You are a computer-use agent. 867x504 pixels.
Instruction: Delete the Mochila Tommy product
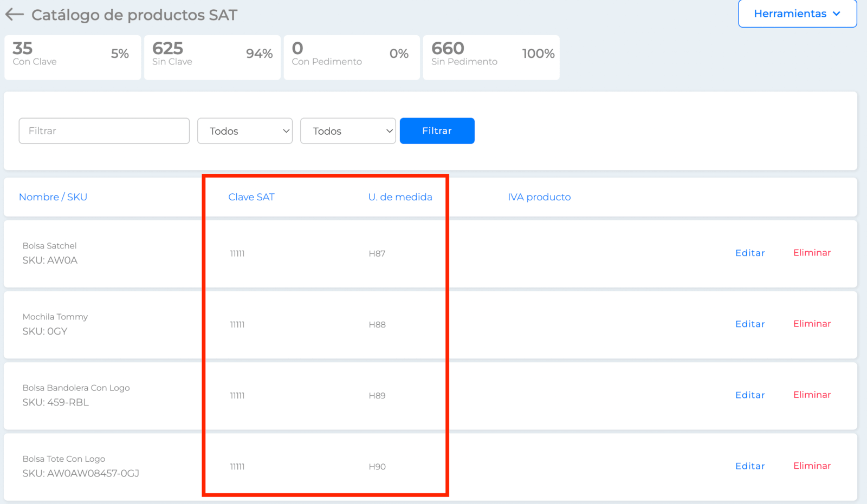(812, 324)
